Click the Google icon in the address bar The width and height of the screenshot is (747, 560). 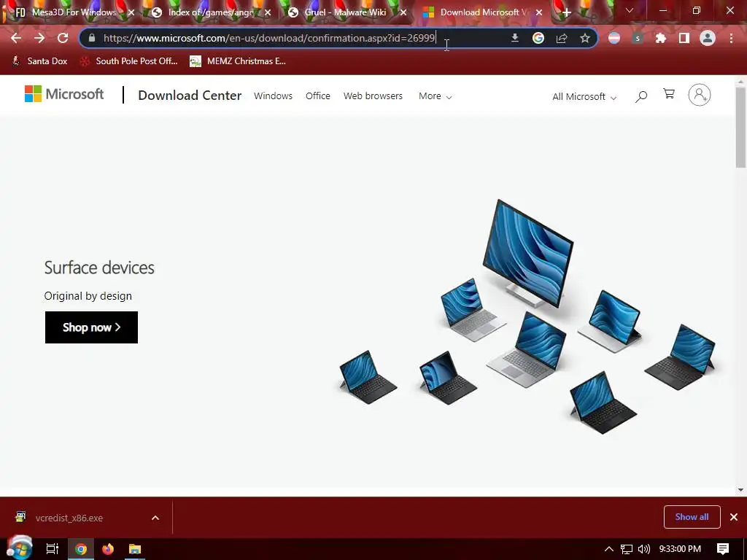point(538,38)
